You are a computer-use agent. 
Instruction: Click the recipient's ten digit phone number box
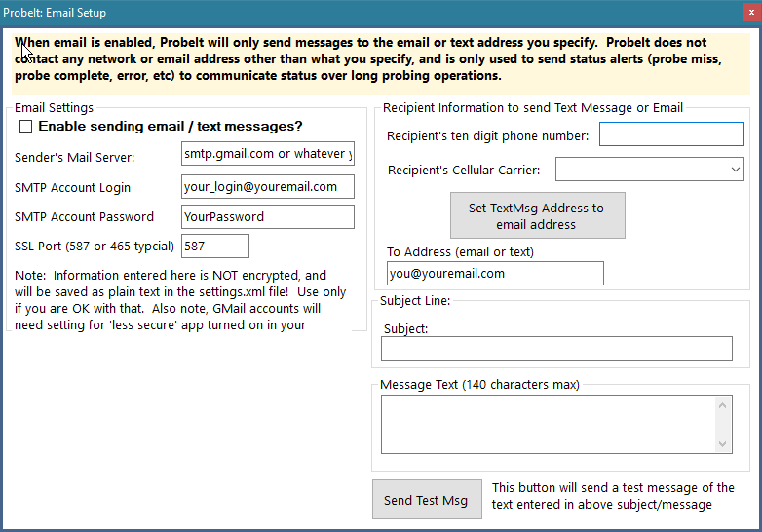coord(671,134)
